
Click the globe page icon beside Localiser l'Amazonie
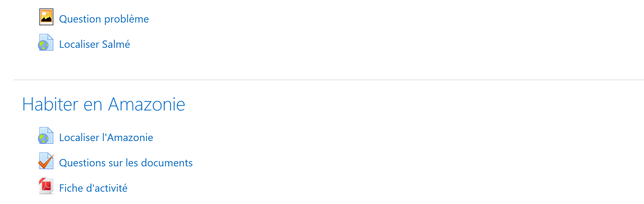(46, 136)
